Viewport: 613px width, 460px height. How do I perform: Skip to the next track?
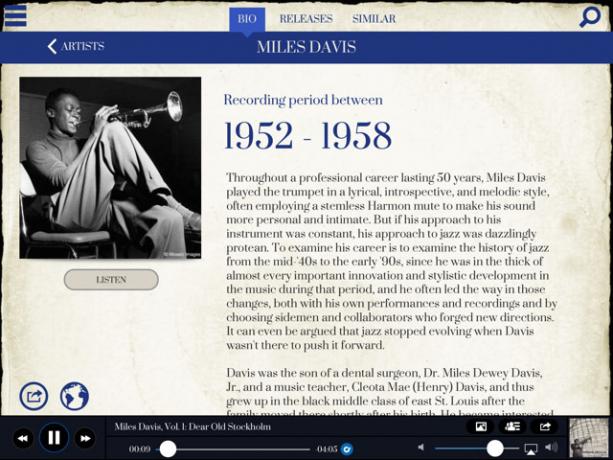pos(85,439)
